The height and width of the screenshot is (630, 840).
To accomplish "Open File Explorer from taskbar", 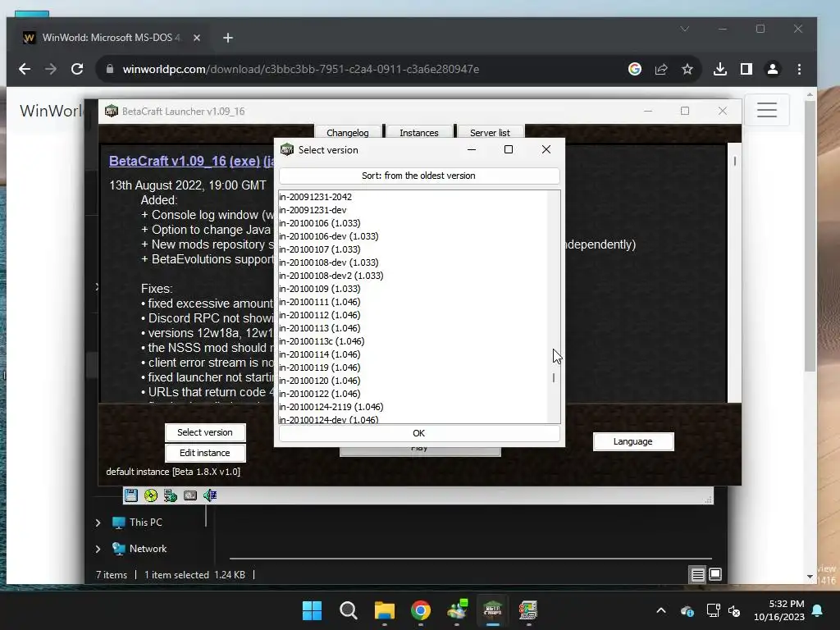I will [384, 610].
